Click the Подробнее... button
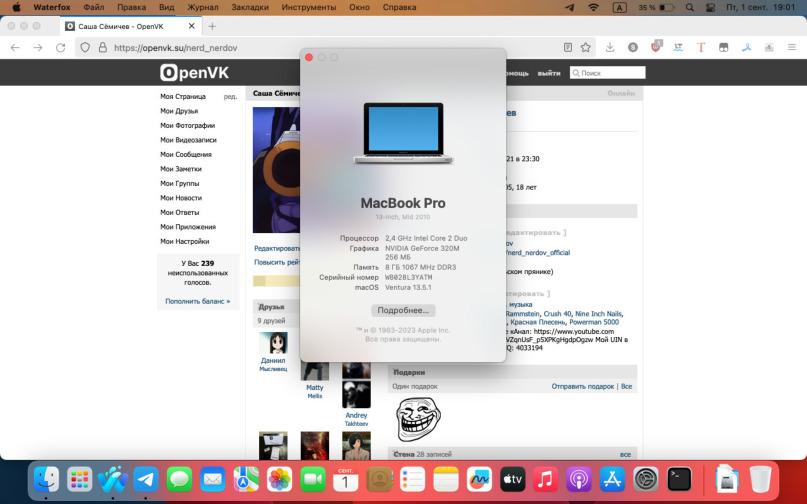This screenshot has width=807, height=504. [x=403, y=310]
